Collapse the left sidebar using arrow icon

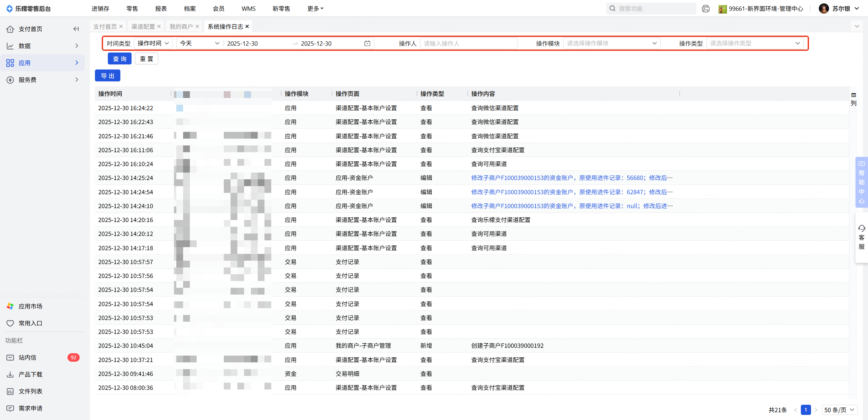[76, 29]
